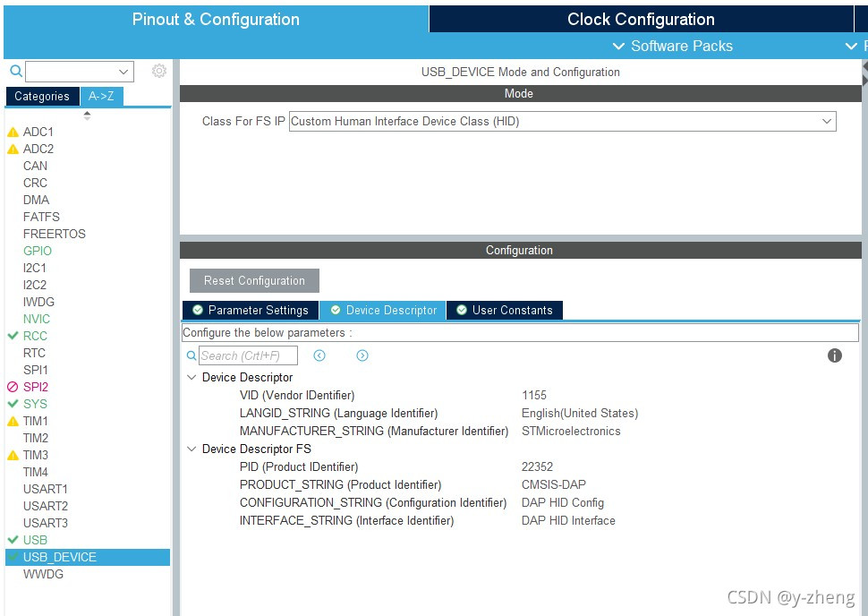This screenshot has width=868, height=616.
Task: Click the manufacturer value STMicroelectronics
Action: tap(571, 431)
